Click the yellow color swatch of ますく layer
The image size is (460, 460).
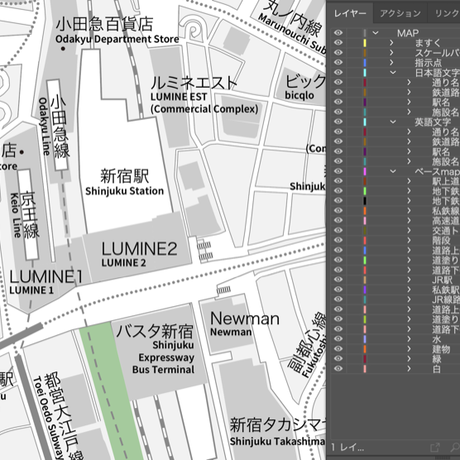[365, 43]
